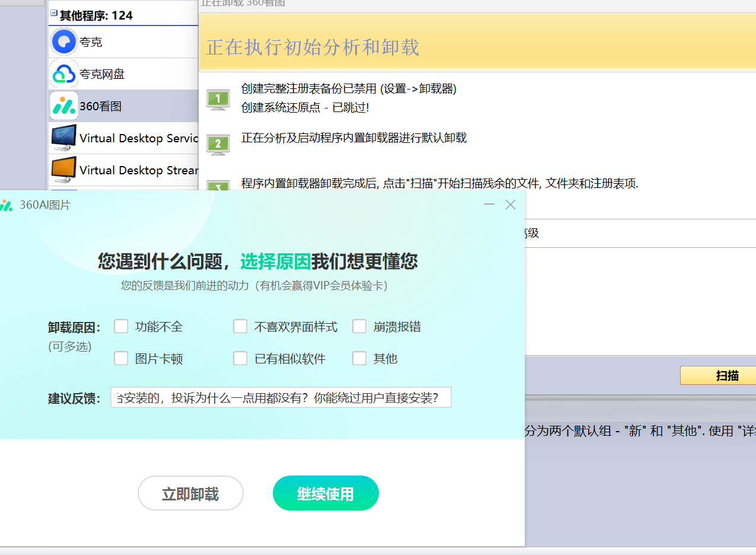Click the Quark cloud drive icon
This screenshot has height=555, width=756.
(x=64, y=74)
